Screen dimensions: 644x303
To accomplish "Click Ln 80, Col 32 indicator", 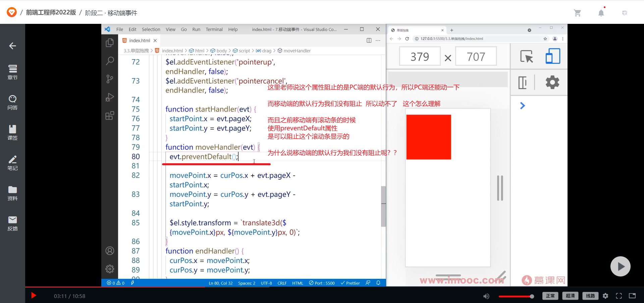I will (221, 283).
